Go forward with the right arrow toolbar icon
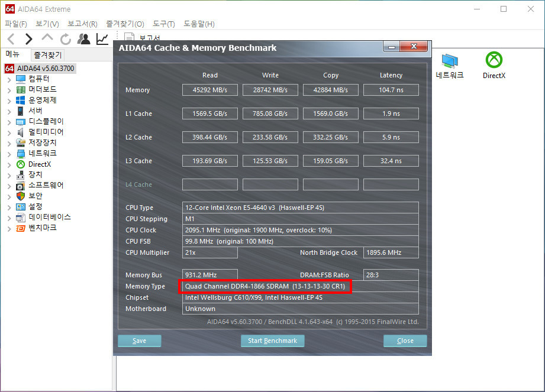 click(x=29, y=39)
